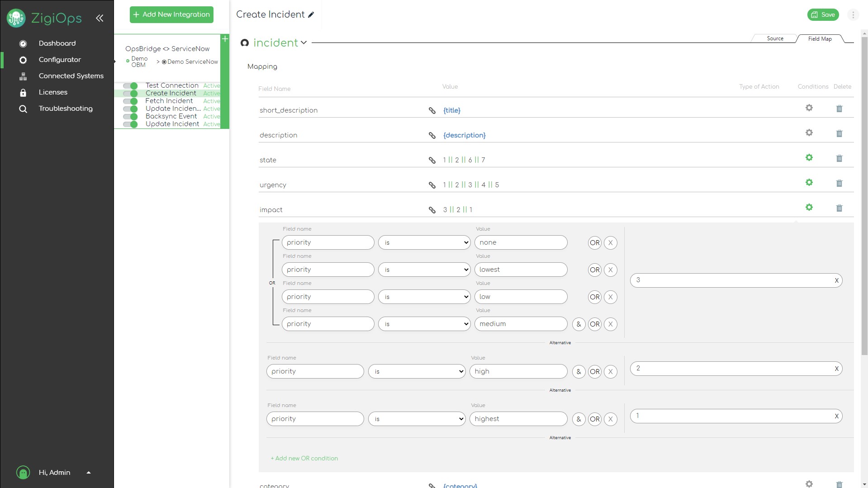The width and height of the screenshot is (868, 488).
Task: Collapse the sidebar with double-chevron icon
Action: 100,18
